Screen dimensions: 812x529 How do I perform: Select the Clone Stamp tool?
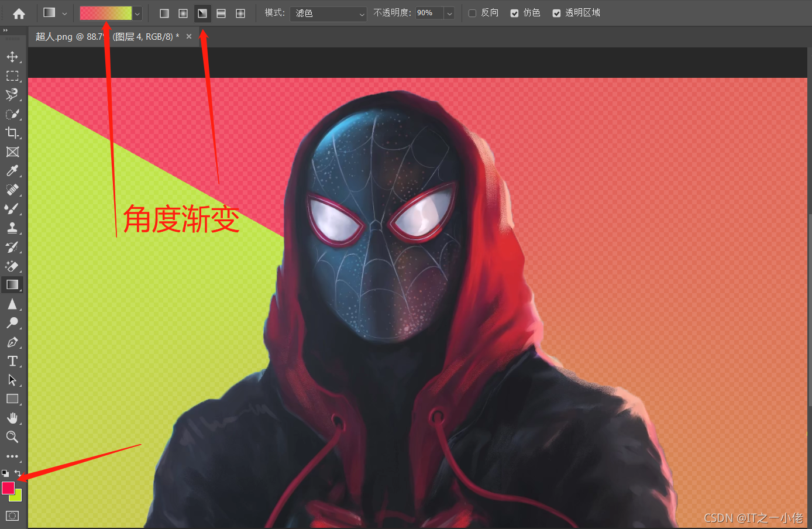pyautogui.click(x=12, y=228)
